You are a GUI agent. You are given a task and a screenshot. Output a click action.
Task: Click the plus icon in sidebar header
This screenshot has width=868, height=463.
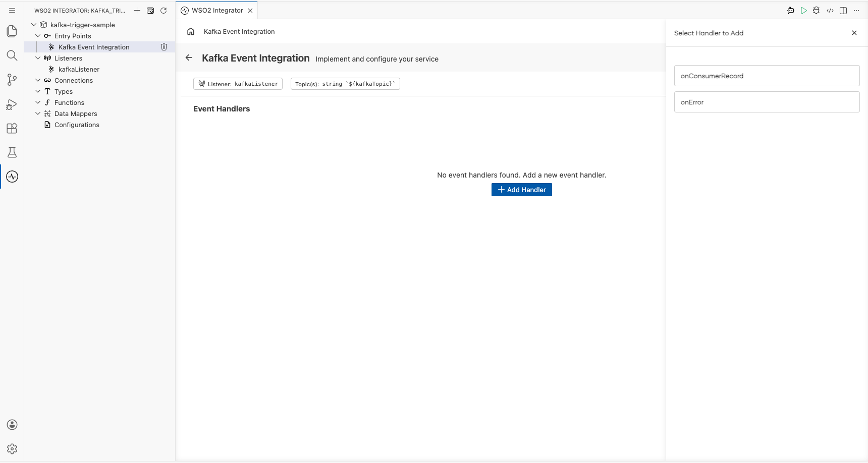click(137, 10)
